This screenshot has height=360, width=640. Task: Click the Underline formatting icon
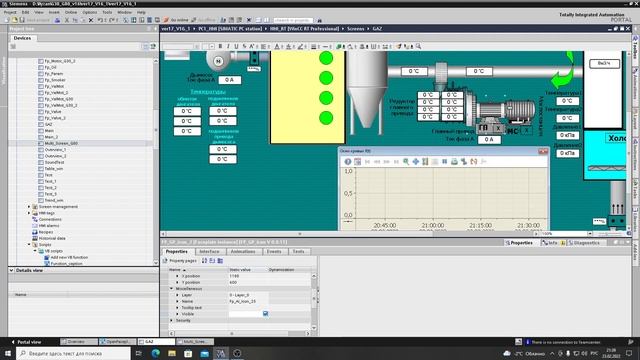(236, 47)
